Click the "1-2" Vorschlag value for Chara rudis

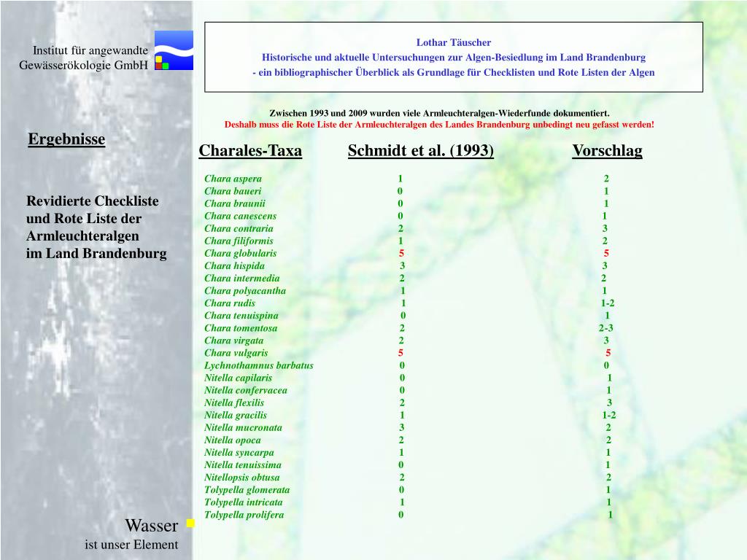[608, 303]
